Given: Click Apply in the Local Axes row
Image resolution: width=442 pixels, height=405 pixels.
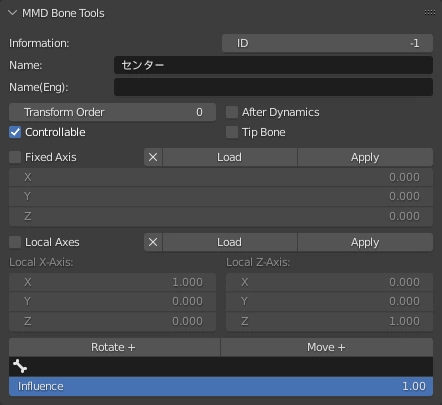Looking at the screenshot, I should click(x=365, y=242).
